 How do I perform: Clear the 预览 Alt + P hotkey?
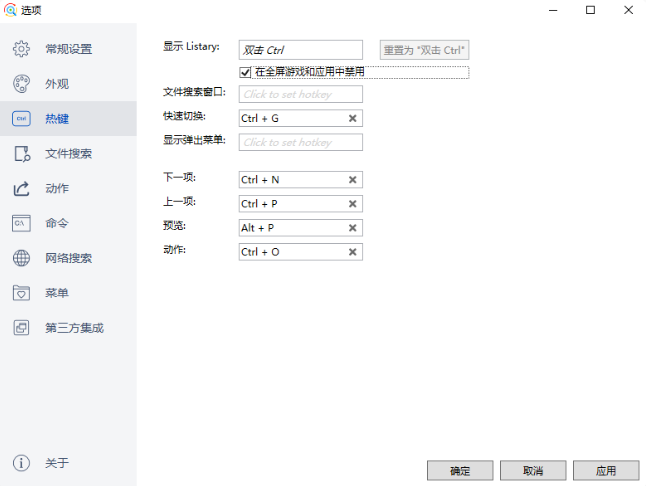pyautogui.click(x=352, y=228)
